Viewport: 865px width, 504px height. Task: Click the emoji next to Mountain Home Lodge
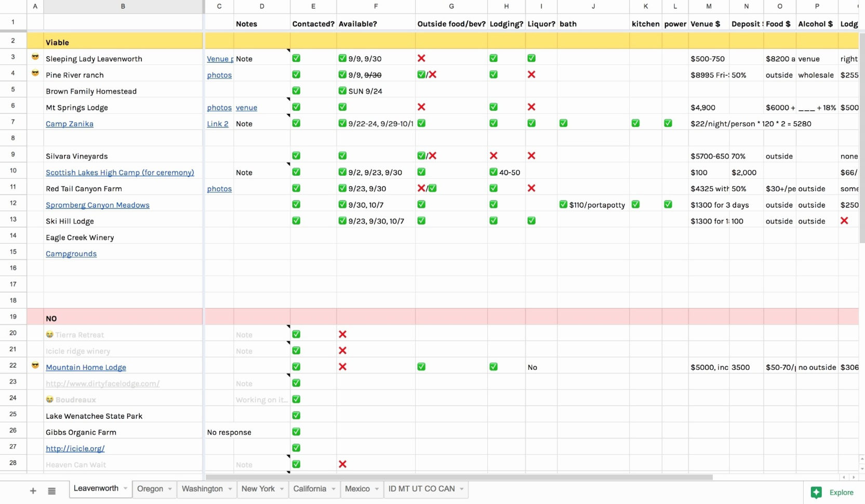[x=35, y=365]
